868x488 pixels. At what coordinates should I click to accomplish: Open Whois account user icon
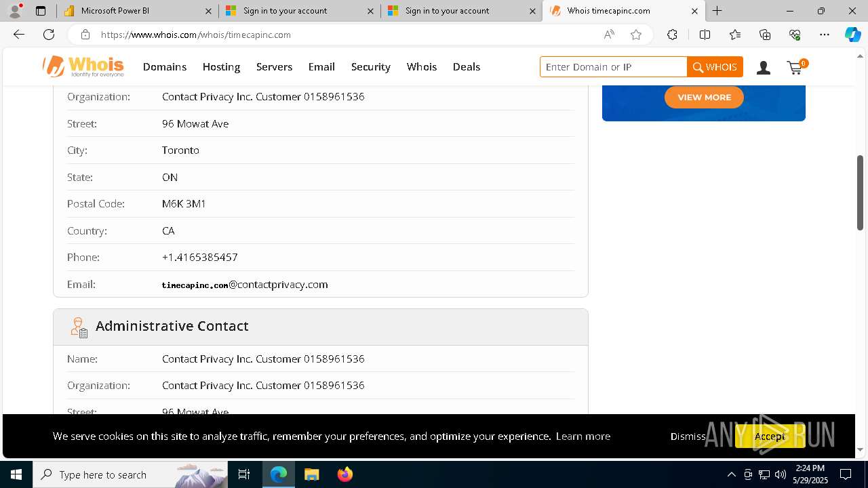click(x=764, y=67)
